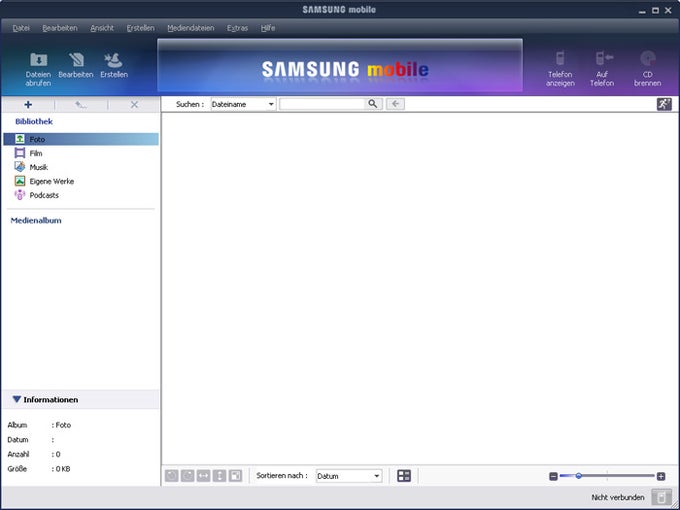The width and height of the screenshot is (680, 510).
Task: Open the Erstellen menu
Action: click(x=141, y=28)
